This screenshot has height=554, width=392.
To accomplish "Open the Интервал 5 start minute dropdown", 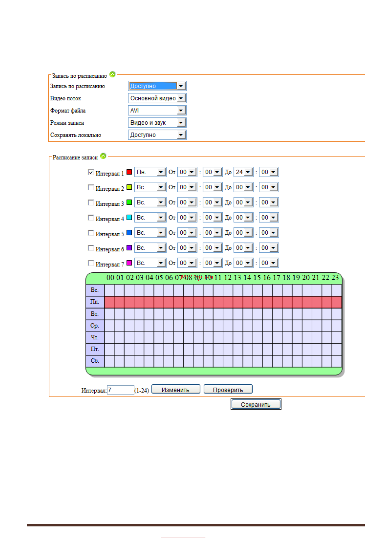I will (x=213, y=233).
